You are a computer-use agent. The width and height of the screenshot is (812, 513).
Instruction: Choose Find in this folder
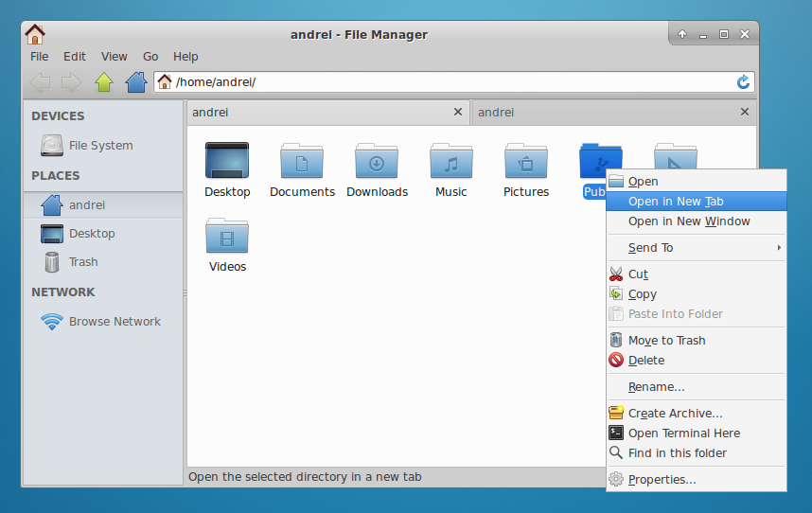click(696, 453)
